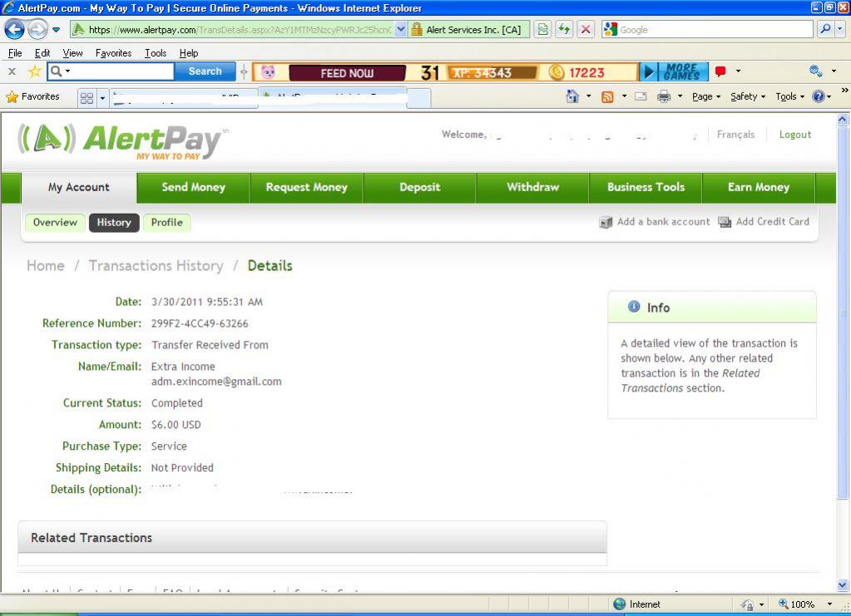851x616 pixels.
Task: Expand the address bar dropdown arrow
Action: (400, 30)
